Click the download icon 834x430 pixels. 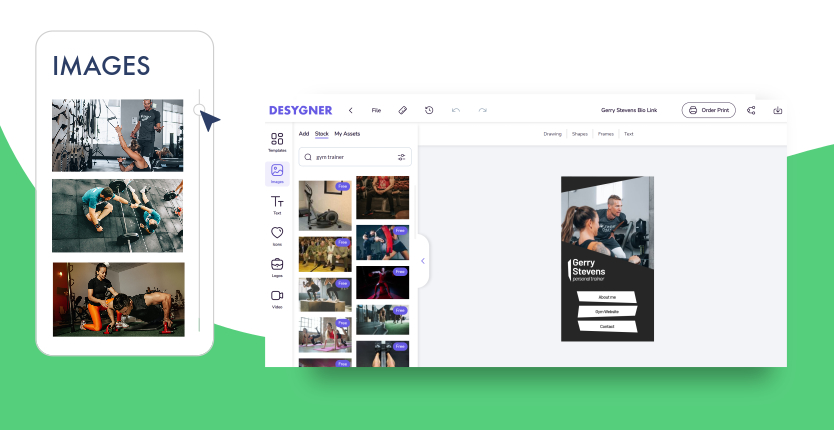[x=778, y=110]
